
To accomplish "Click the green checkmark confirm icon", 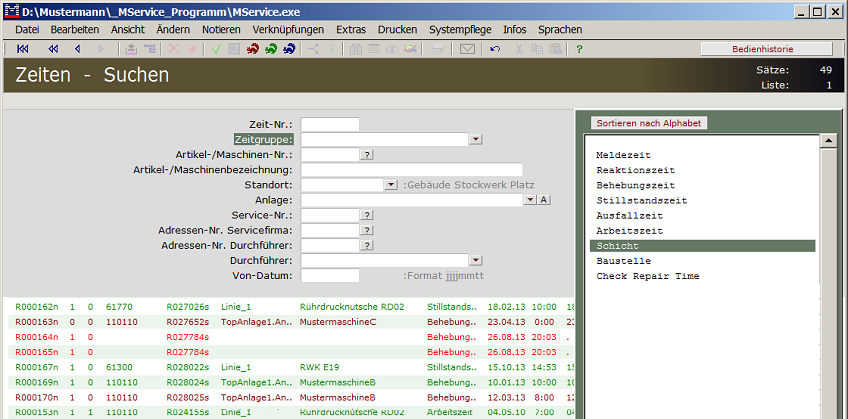I will (x=216, y=49).
